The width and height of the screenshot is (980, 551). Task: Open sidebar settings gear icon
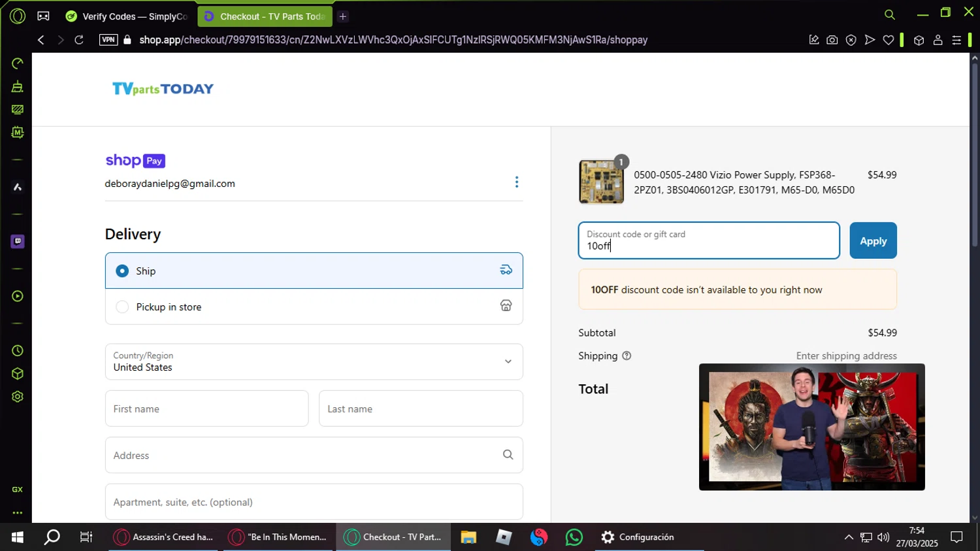tap(18, 397)
